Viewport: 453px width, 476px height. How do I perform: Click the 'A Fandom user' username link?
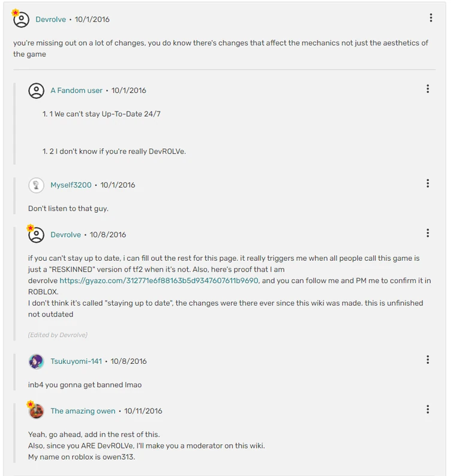pyautogui.click(x=76, y=91)
